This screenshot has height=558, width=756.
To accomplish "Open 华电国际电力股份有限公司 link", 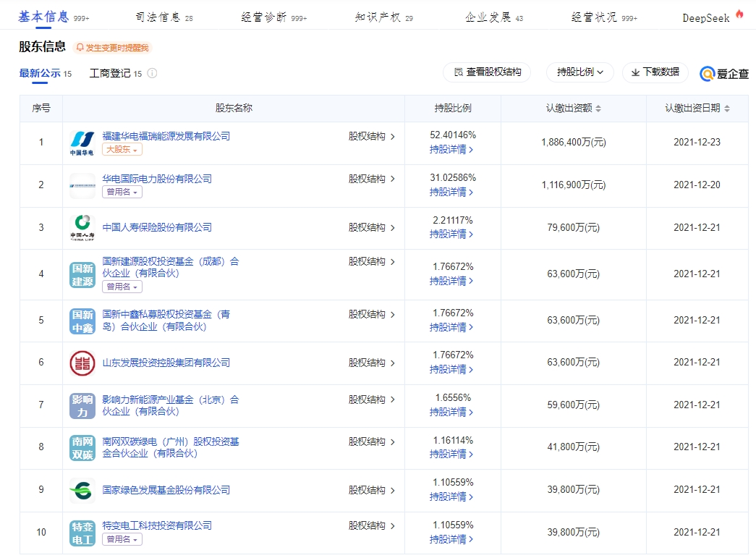I will 157,179.
